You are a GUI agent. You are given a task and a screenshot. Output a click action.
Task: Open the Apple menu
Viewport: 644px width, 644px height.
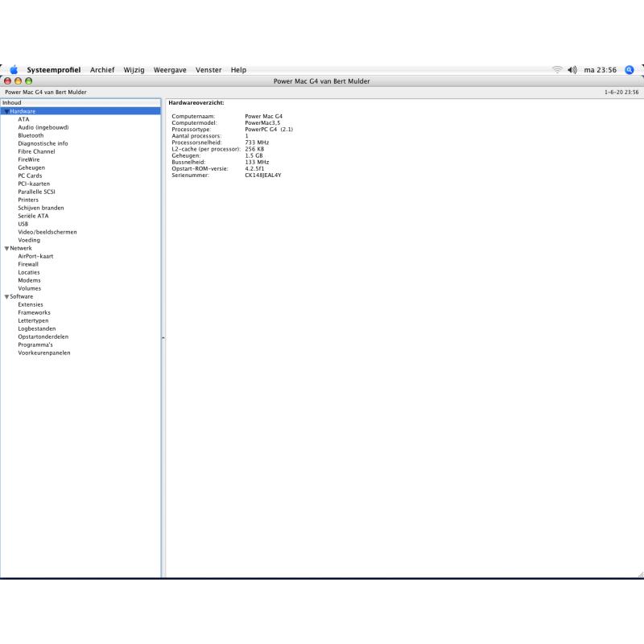[14, 70]
